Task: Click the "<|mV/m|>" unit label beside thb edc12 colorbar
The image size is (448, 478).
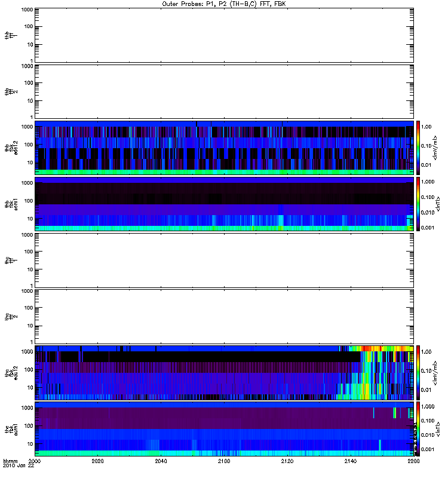Action: [x=435, y=148]
